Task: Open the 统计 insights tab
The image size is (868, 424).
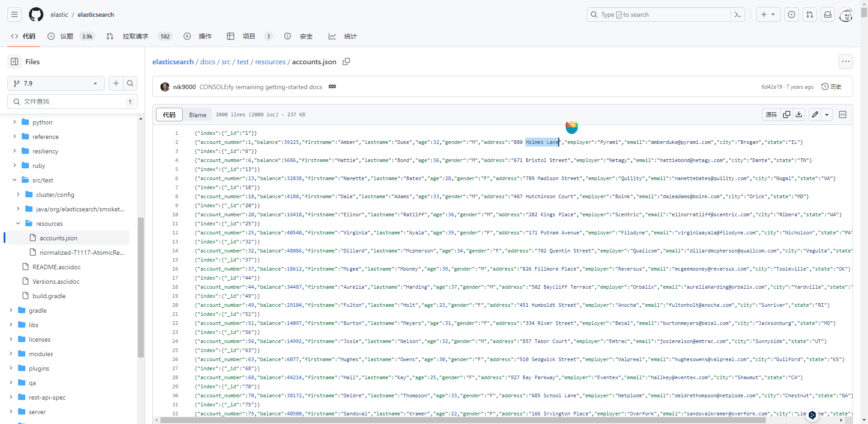Action: pyautogui.click(x=343, y=36)
